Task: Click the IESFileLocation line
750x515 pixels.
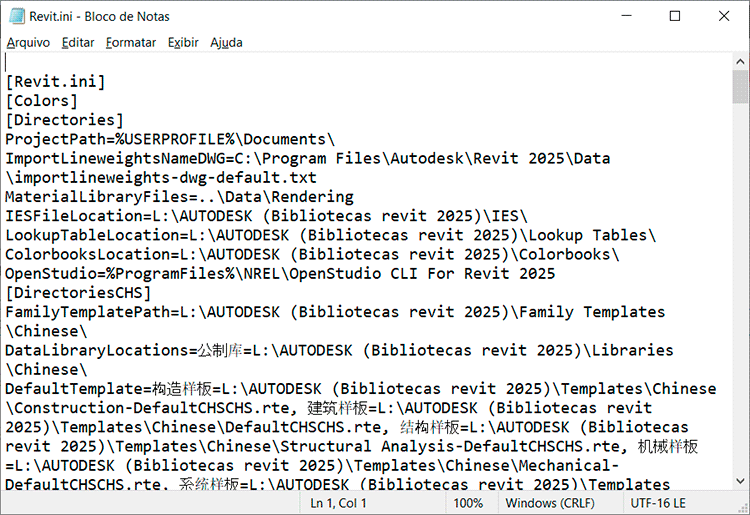Action: pyautogui.click(x=266, y=216)
